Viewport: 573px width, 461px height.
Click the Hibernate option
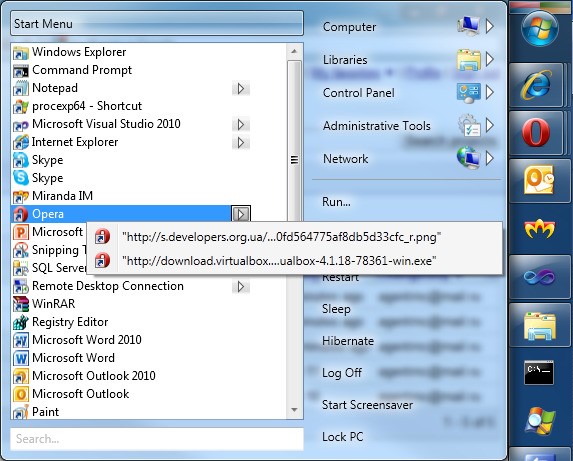[x=348, y=341]
